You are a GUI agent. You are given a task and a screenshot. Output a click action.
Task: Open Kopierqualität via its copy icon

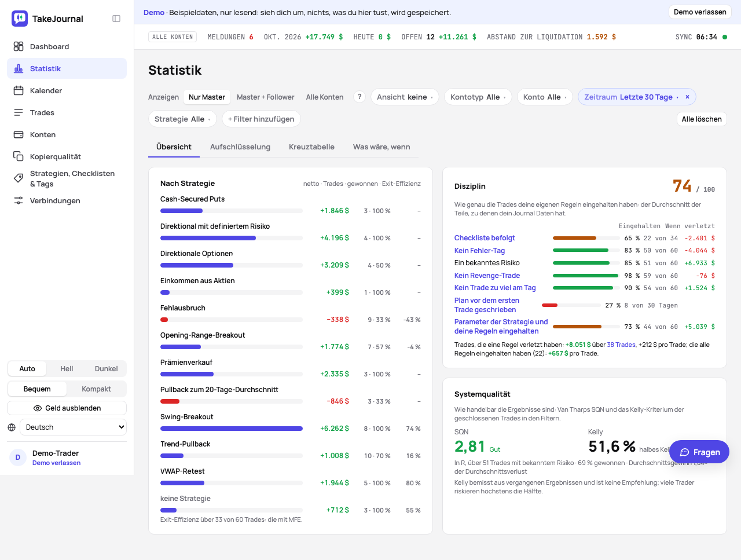point(19,156)
